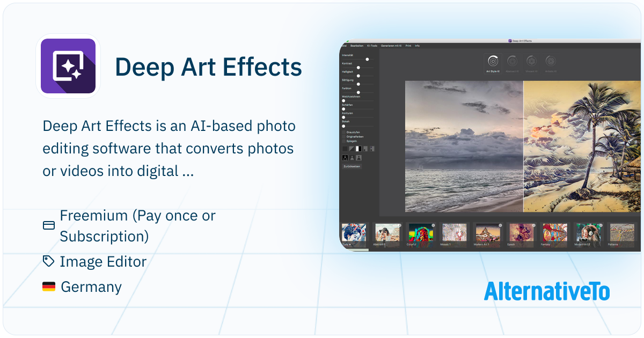Click the Weichzeichnen slider handle
Screen dimensions: 644x338
tap(343, 100)
